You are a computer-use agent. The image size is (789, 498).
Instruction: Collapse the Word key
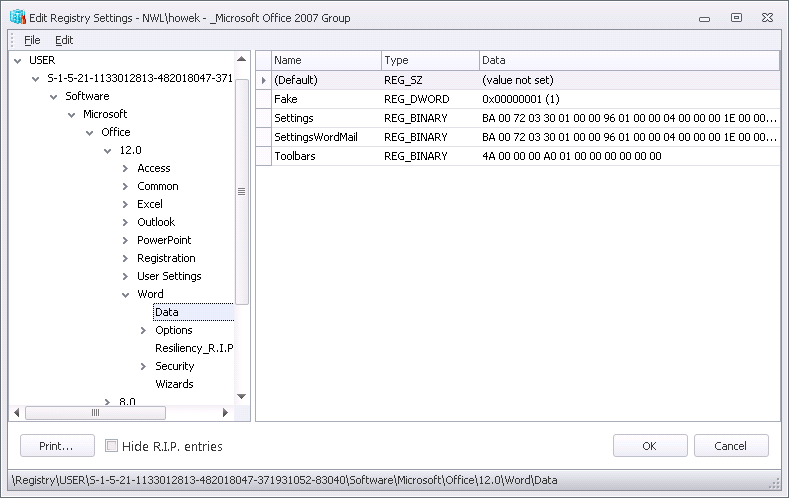pyautogui.click(x=125, y=295)
